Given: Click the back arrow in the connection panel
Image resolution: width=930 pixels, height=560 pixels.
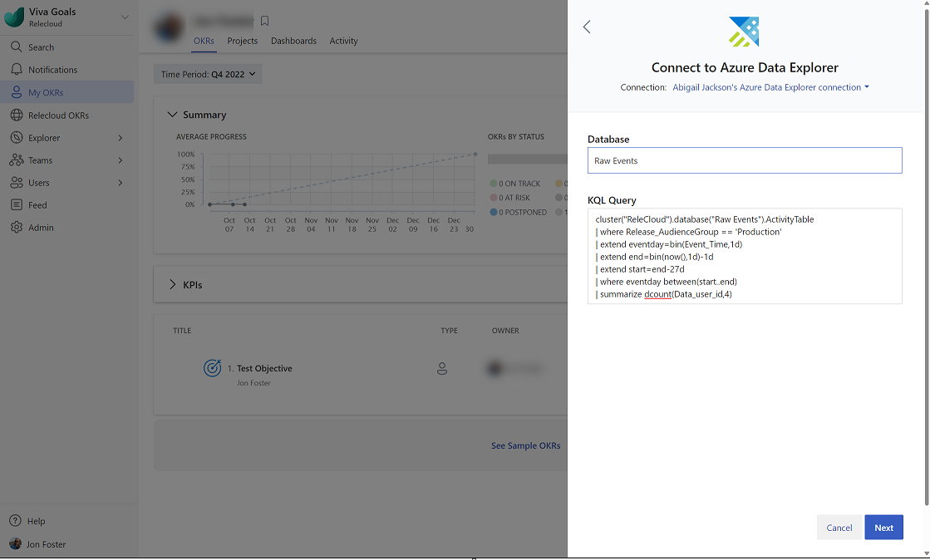Looking at the screenshot, I should click(587, 27).
